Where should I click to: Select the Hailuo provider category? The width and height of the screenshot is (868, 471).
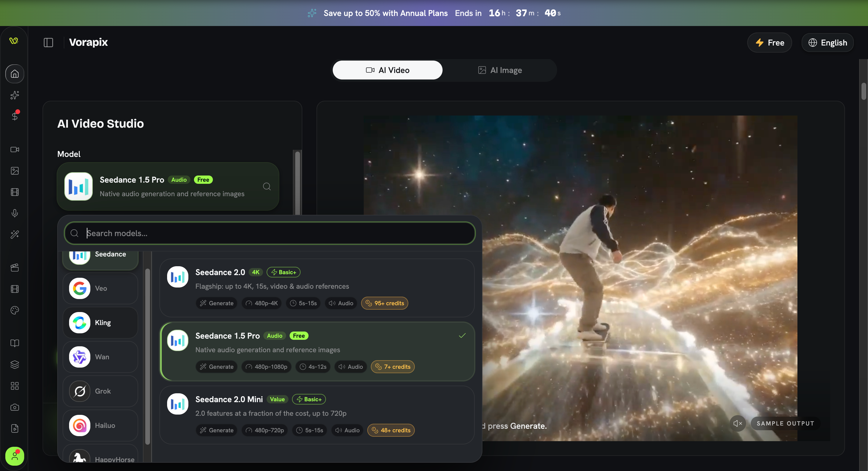point(100,425)
